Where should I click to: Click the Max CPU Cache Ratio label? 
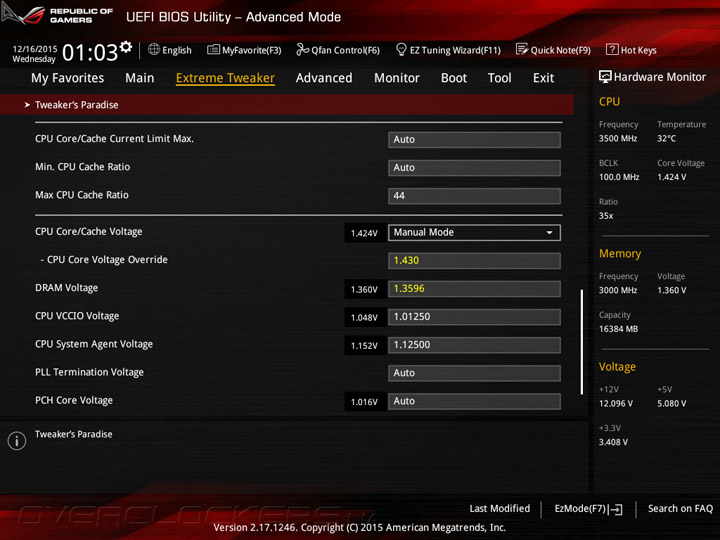pos(82,195)
